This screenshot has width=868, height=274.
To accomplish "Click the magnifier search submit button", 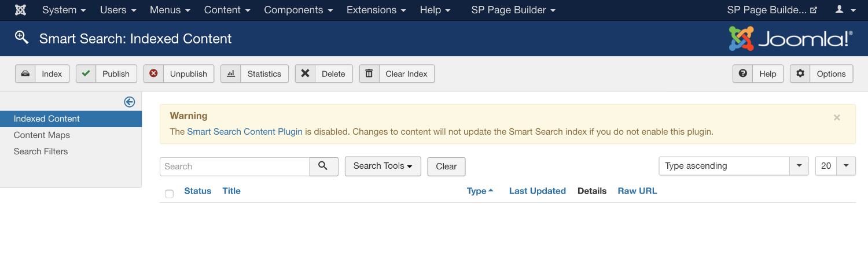I will coord(323,166).
